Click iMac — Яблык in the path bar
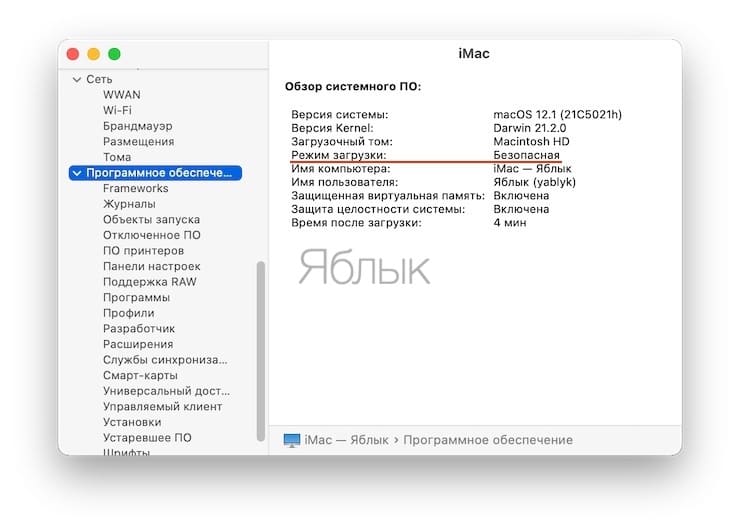 tap(346, 440)
